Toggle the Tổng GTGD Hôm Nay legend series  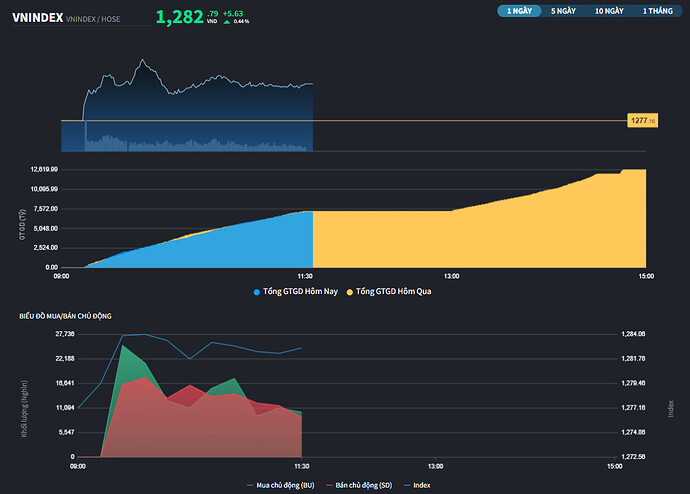pyautogui.click(x=301, y=291)
